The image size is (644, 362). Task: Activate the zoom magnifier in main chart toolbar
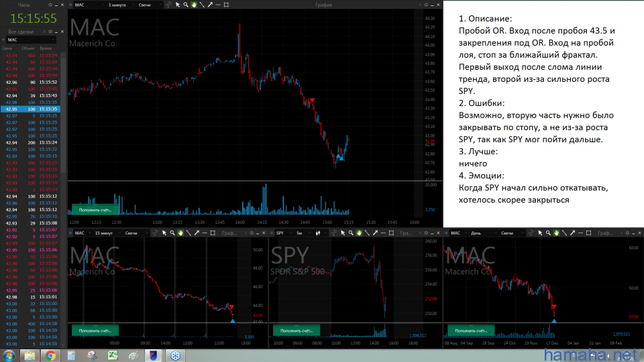pyautogui.click(x=186, y=5)
